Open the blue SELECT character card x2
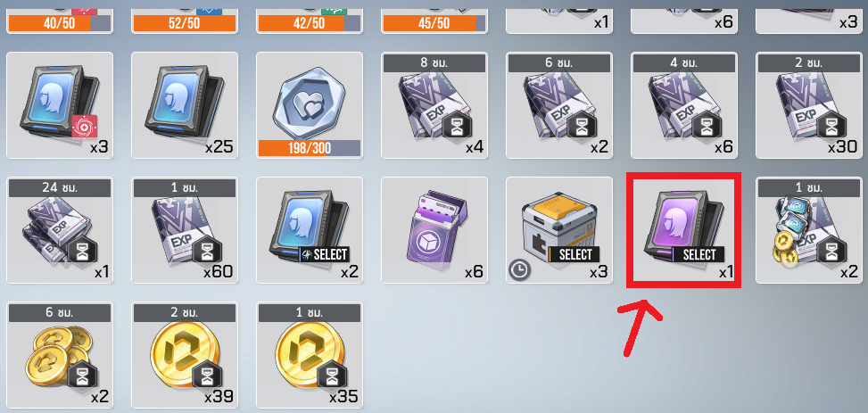 coord(310,230)
